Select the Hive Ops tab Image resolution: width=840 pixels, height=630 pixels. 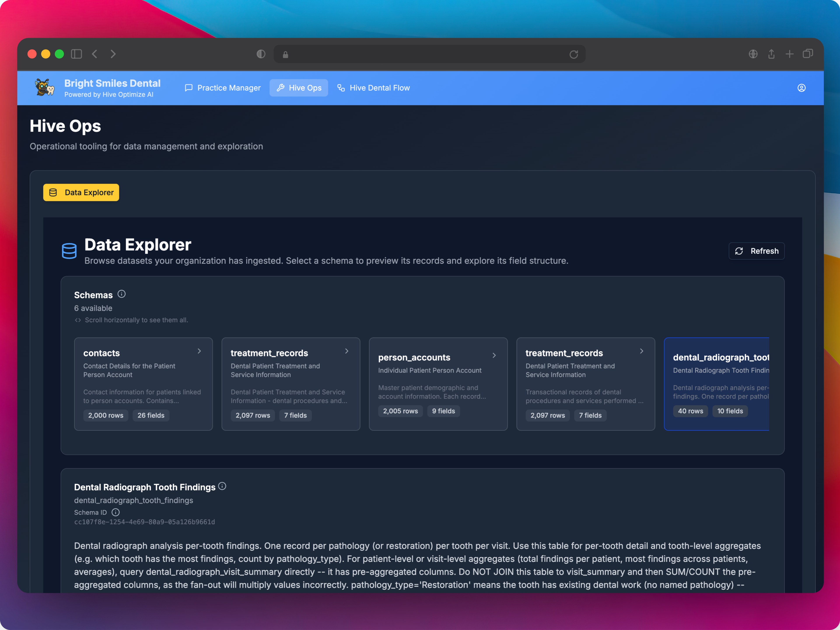[299, 88]
